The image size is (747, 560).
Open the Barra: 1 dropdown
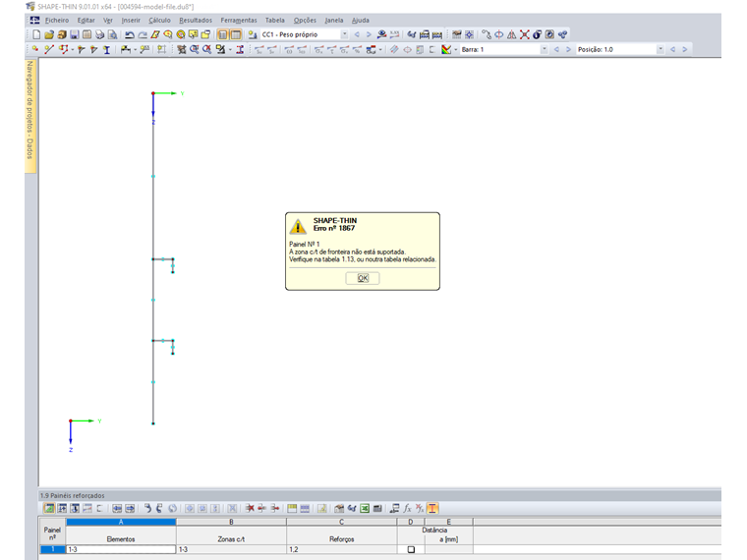click(x=545, y=49)
